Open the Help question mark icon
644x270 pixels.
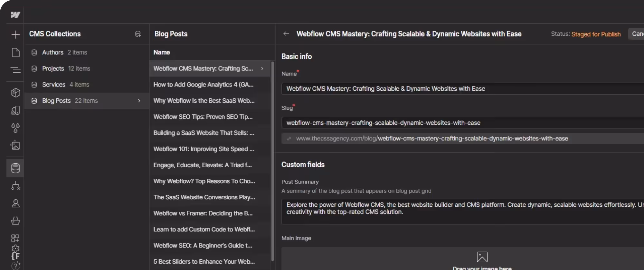click(15, 265)
